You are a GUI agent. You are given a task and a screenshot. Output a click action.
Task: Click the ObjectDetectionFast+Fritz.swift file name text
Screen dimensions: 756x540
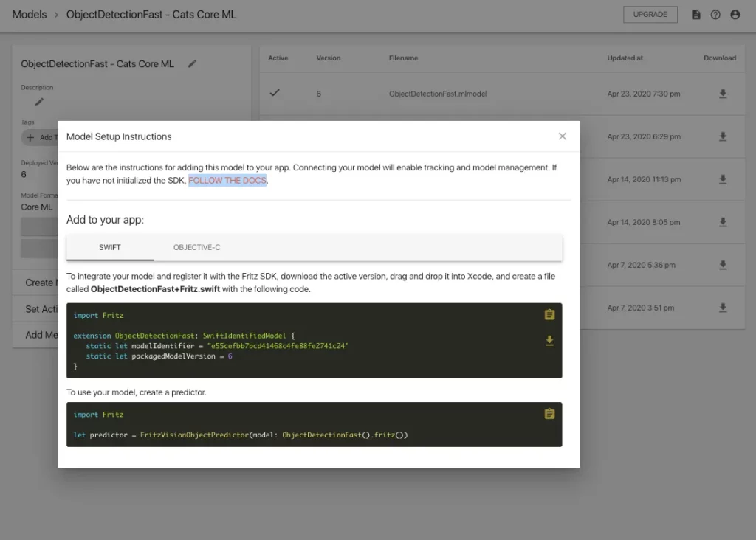[155, 289]
